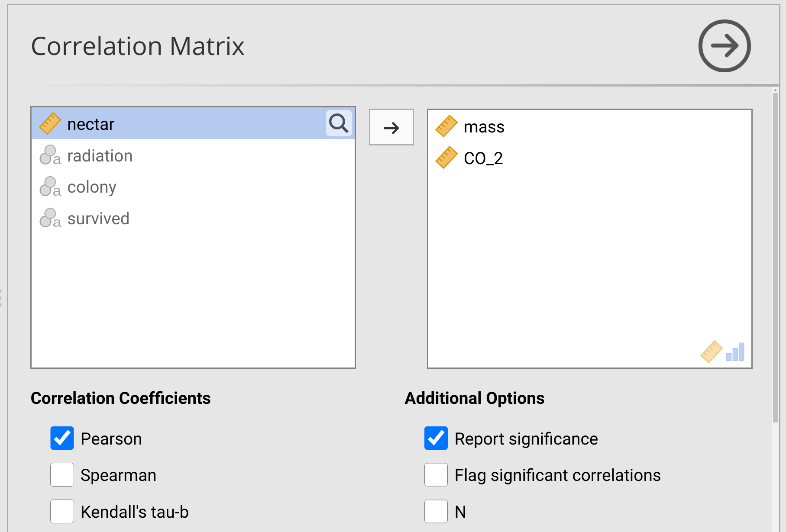This screenshot has width=786, height=532.
Task: Move selected variable with arrow button
Action: [391, 127]
